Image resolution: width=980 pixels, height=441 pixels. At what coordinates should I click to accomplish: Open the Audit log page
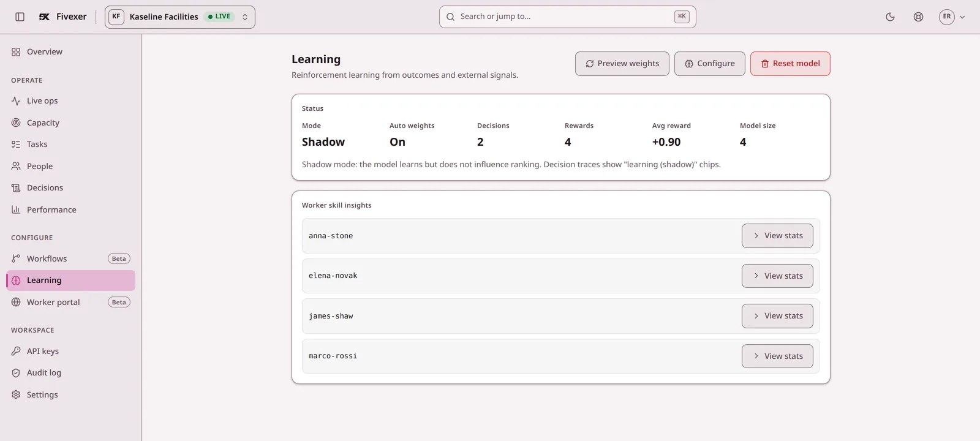[70, 373]
